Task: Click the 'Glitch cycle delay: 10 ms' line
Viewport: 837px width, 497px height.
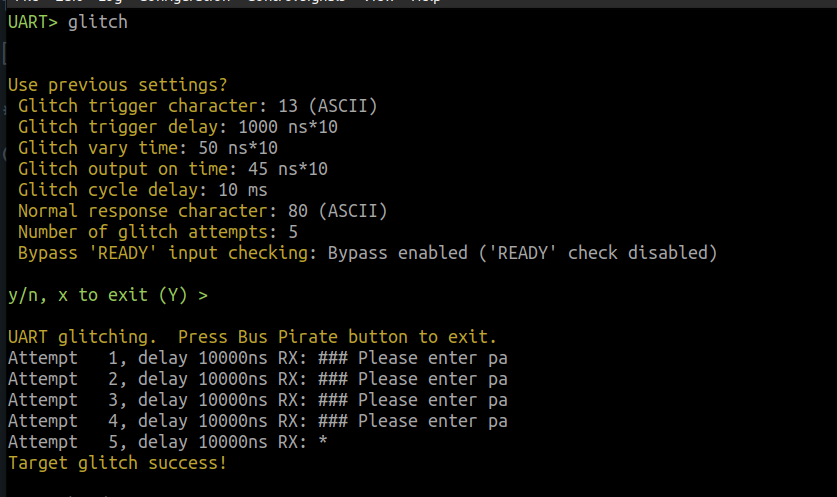Action: [x=143, y=190]
